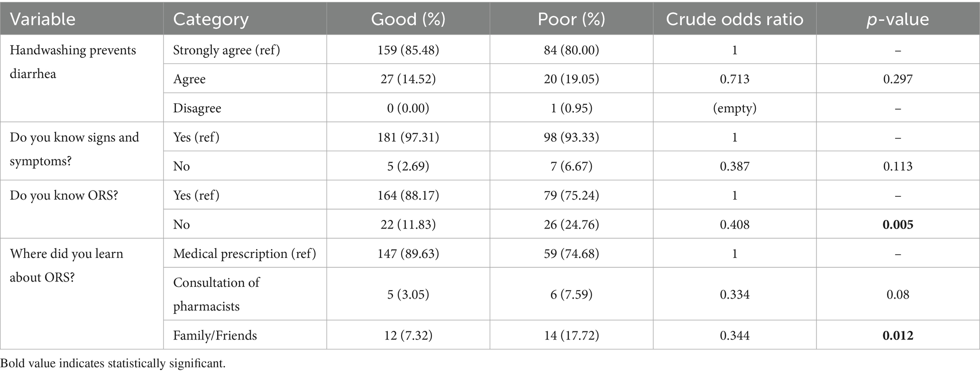Click the Family/Friends category cell
This screenshot has height=375, width=980.
(215, 336)
